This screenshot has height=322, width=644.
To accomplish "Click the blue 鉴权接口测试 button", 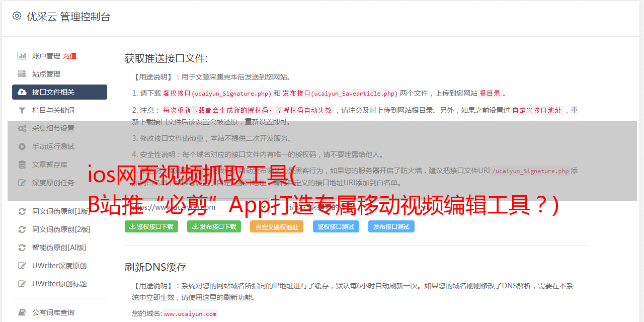I will click(336, 227).
